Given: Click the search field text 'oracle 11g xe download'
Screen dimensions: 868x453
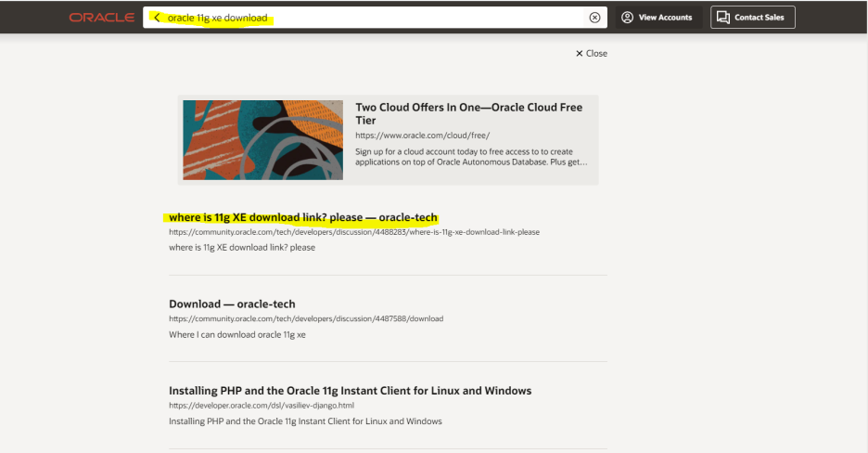Looking at the screenshot, I should 218,18.
